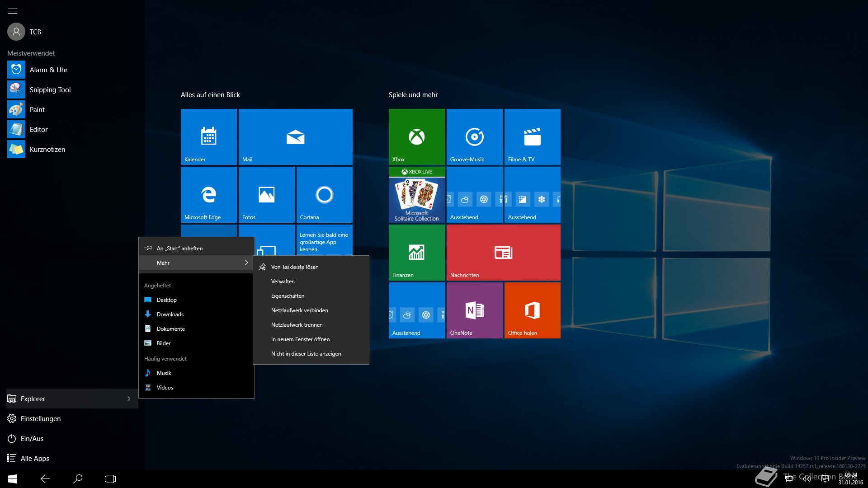Screen dimensions: 868x488
Task: Open action center notification icon
Action: pos(825,479)
